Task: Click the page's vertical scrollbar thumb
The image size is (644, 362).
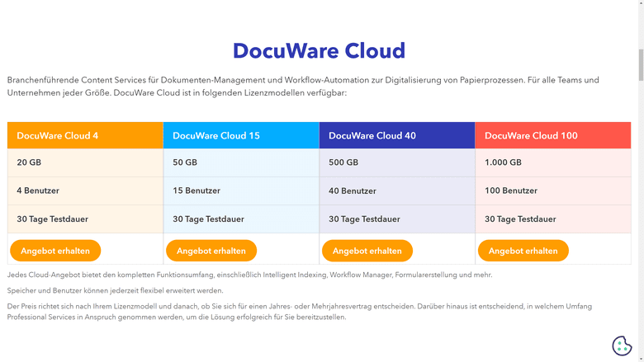Action: coord(641,65)
